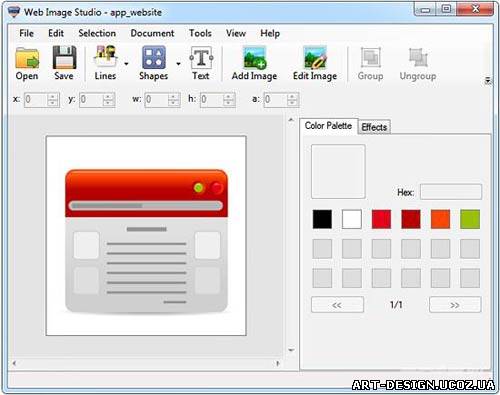Click the green circle in the canvas image
This screenshot has height=395, width=500.
[199, 188]
